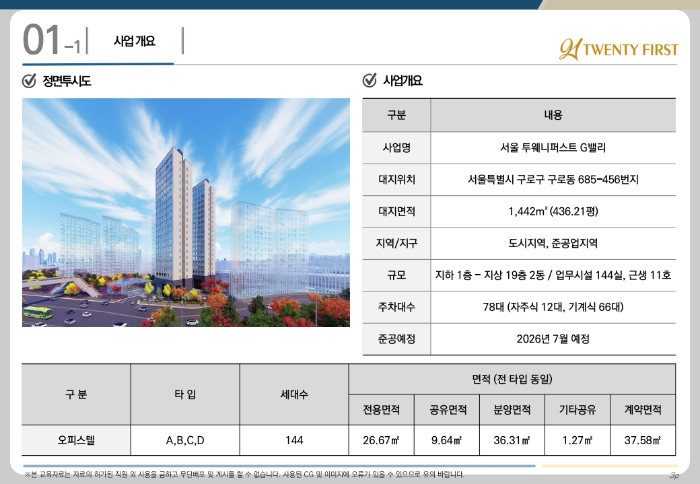Click the 오피스텔 row label

coord(76,440)
